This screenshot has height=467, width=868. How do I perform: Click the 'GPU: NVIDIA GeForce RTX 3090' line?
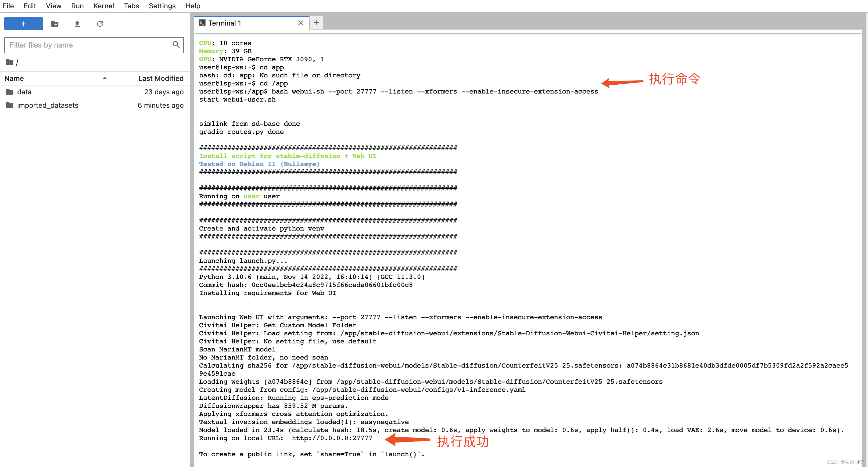pos(261,59)
